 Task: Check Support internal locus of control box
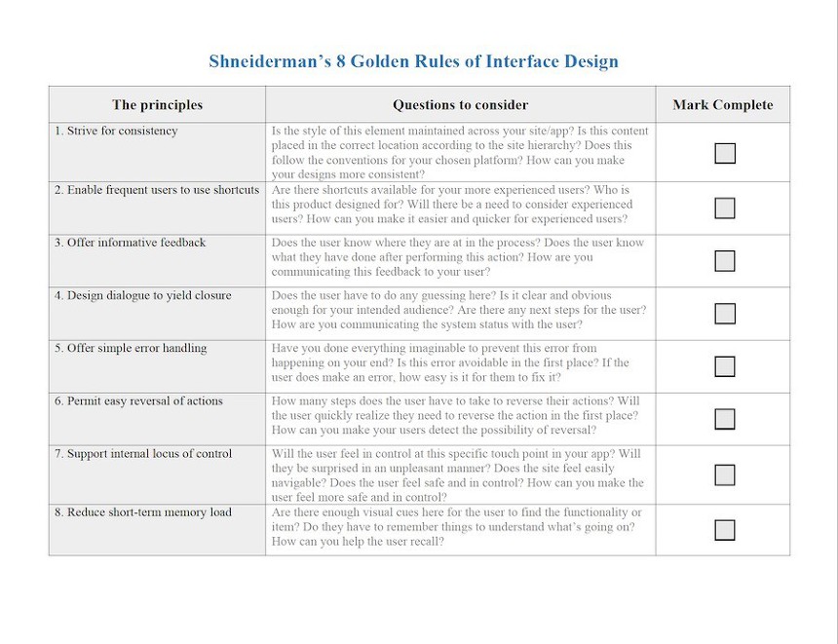click(724, 474)
